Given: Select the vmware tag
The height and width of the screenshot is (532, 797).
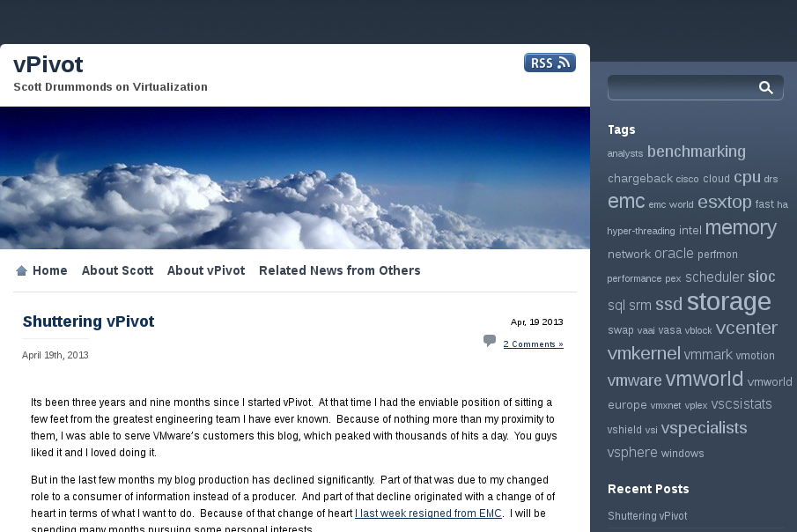Looking at the screenshot, I should pyautogui.click(x=634, y=381).
